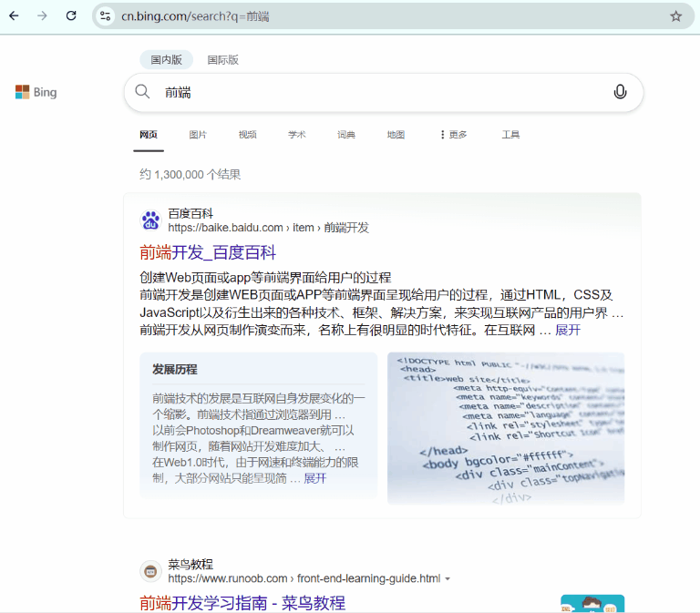Open site information icon in address bar
Screen dimensions: 700x613
tap(106, 16)
